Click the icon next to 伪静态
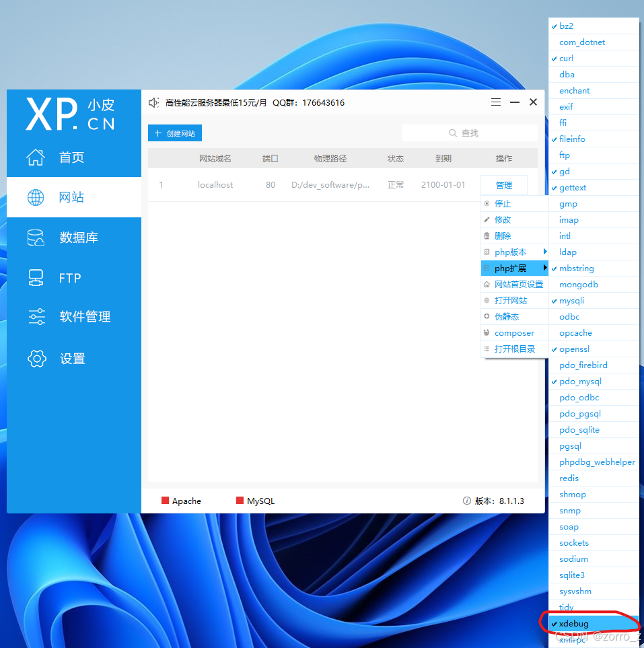 click(487, 316)
